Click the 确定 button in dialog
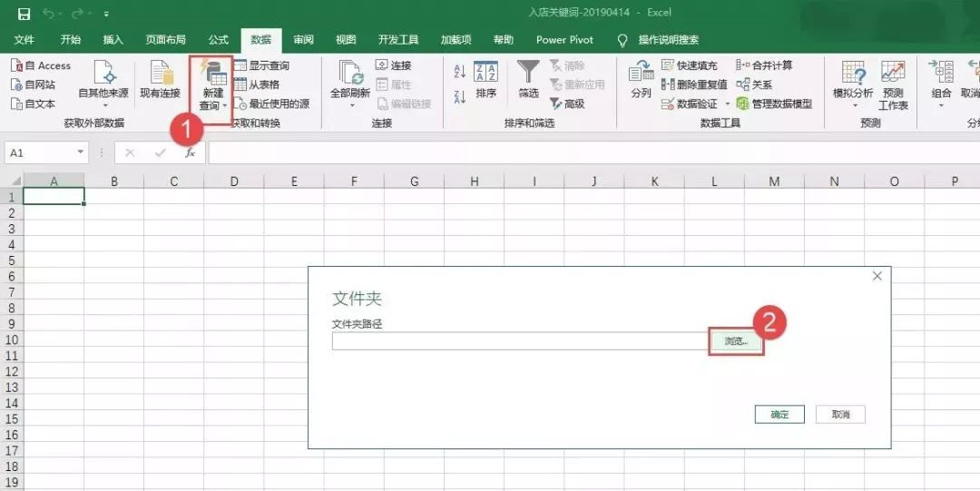Screen dimensions: 980x491 [x=779, y=414]
